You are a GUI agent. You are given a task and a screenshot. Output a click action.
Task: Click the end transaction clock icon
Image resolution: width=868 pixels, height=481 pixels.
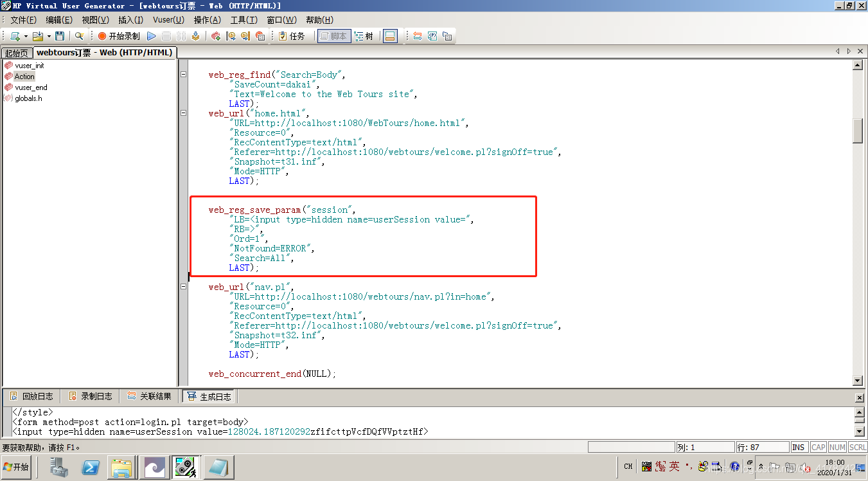[x=245, y=36]
